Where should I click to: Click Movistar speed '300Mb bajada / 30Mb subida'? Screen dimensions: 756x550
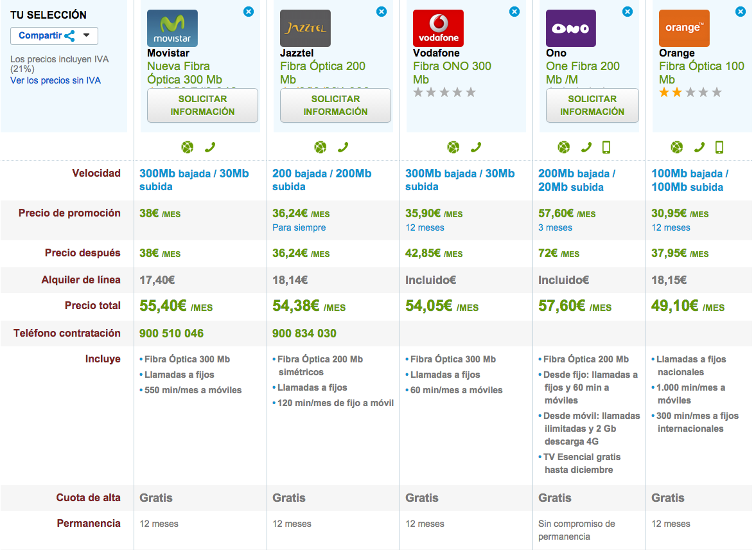tap(194, 180)
